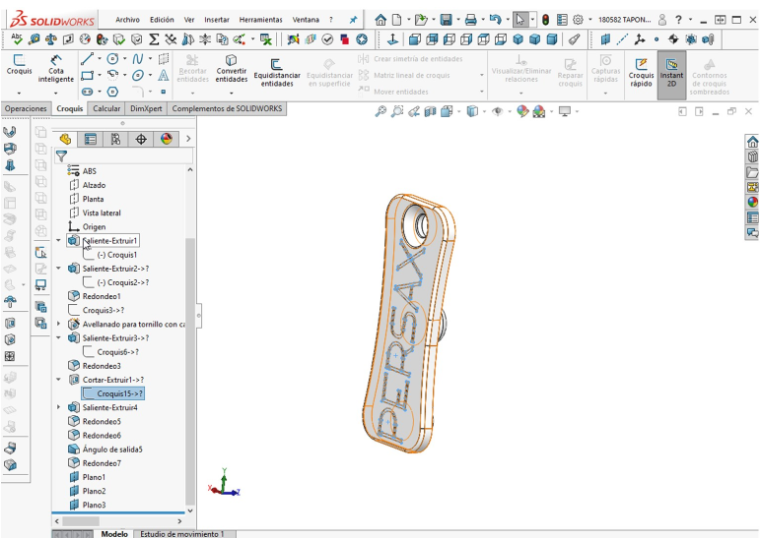The width and height of the screenshot is (761, 554).
Task: Expand Saliente-Extruir4 tree node
Action: [59, 407]
